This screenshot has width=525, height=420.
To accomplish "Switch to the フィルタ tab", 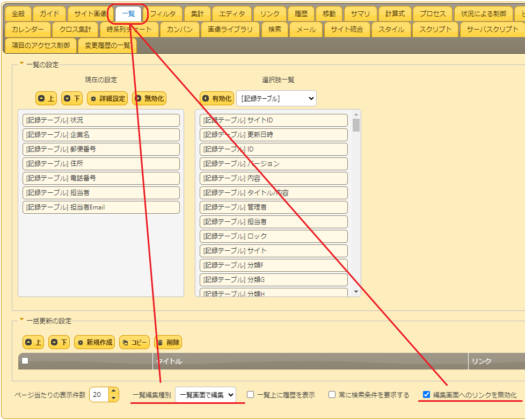I will [x=163, y=14].
